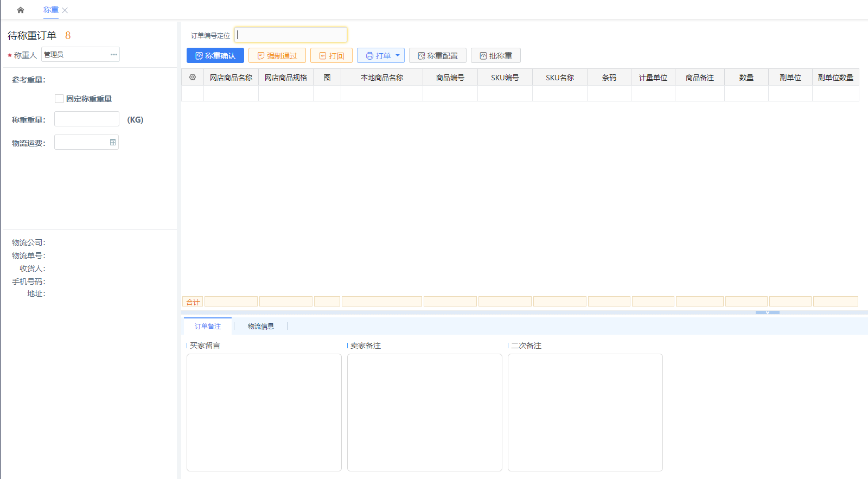
Task: Focus the 订单编号定位 search box
Action: pos(291,35)
